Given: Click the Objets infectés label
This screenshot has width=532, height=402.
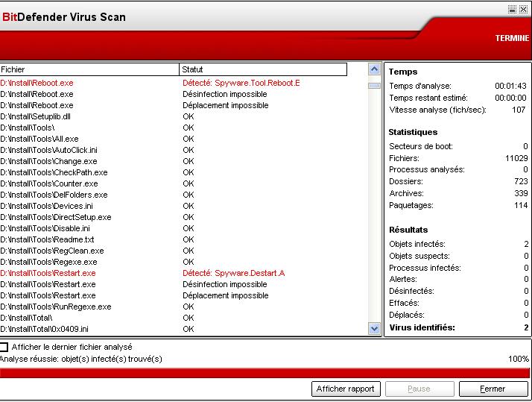Looking at the screenshot, I should pyautogui.click(x=417, y=245).
